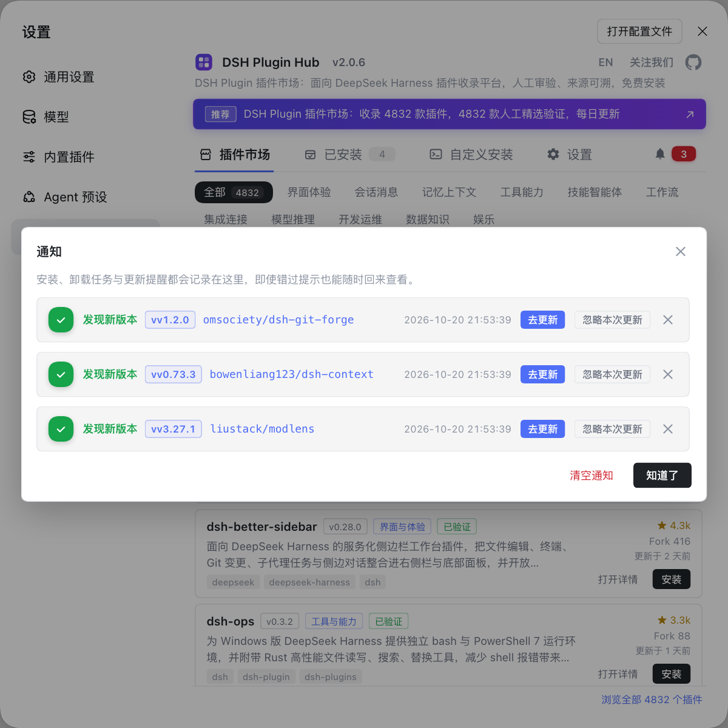This screenshot has height=728, width=728.
Task: Click the 推荐 banner tag
Action: (x=220, y=114)
